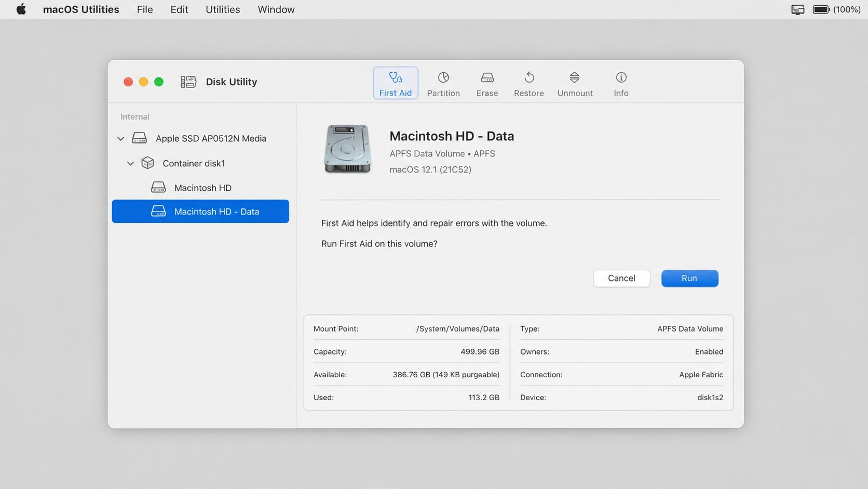Click the Owners Enabled value

click(x=709, y=352)
